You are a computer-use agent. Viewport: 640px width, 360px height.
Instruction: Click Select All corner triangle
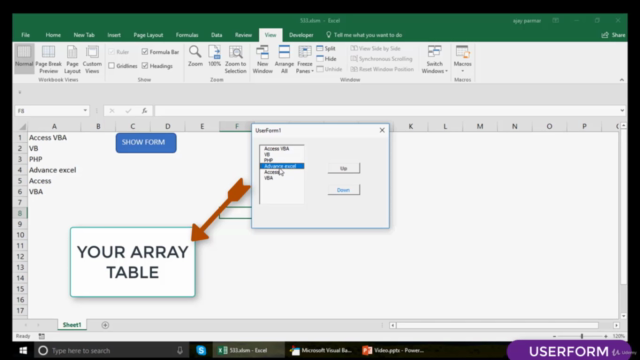(22, 127)
